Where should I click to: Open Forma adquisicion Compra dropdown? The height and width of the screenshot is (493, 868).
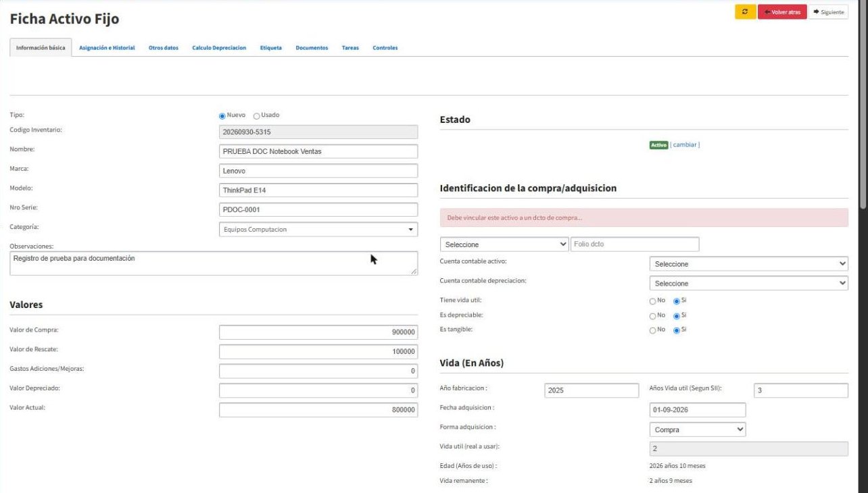[698, 430]
